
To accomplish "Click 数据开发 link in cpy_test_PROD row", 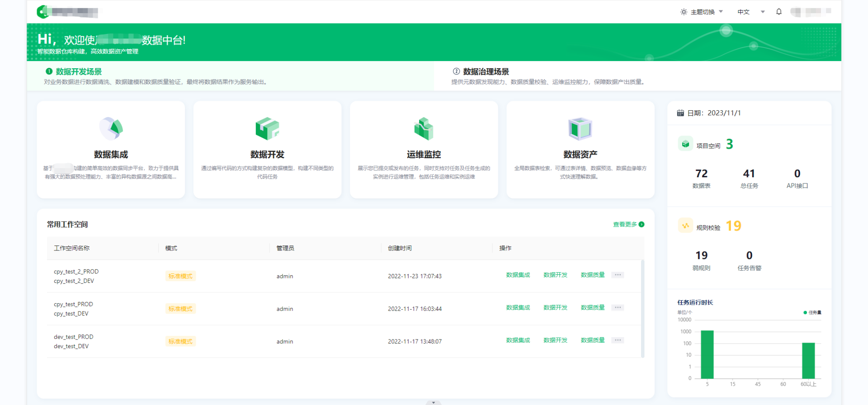I will [555, 307].
